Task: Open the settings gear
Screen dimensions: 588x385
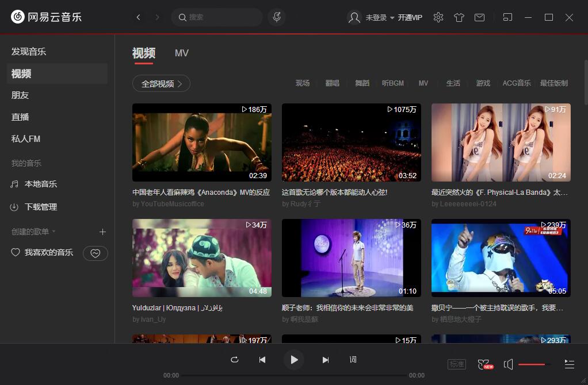Action: 438,17
